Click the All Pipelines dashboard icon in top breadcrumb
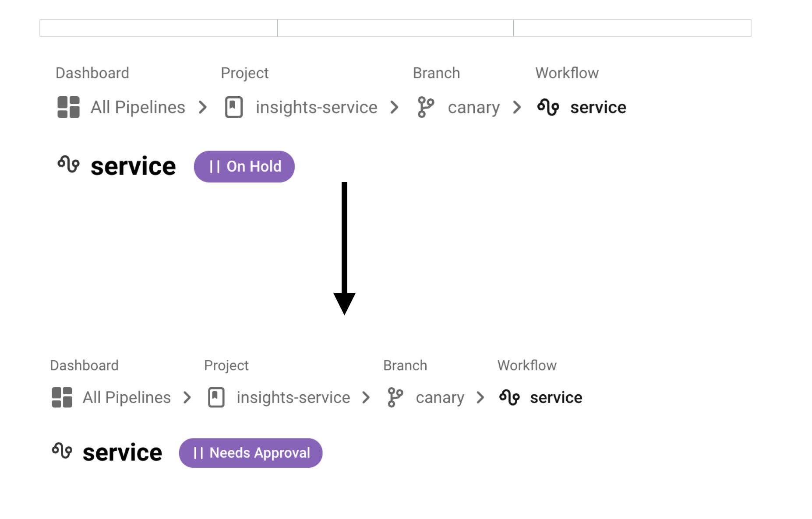812x519 pixels. 68,107
